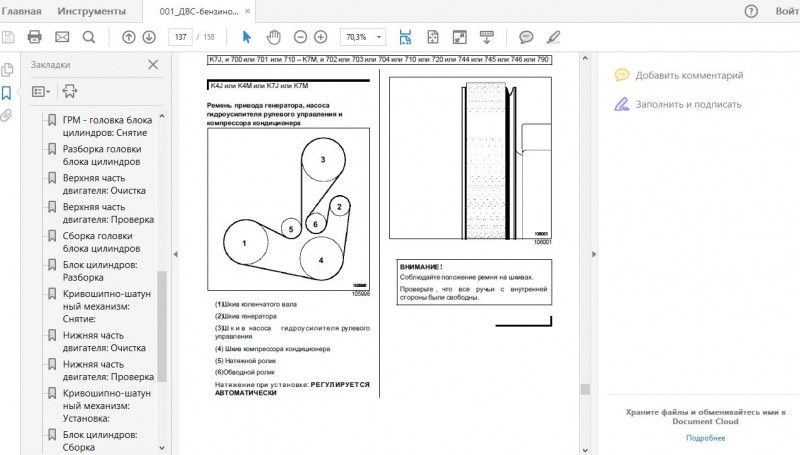Image resolution: width=800 pixels, height=455 pixels.
Task: Open help question mark icon
Action: tap(751, 11)
